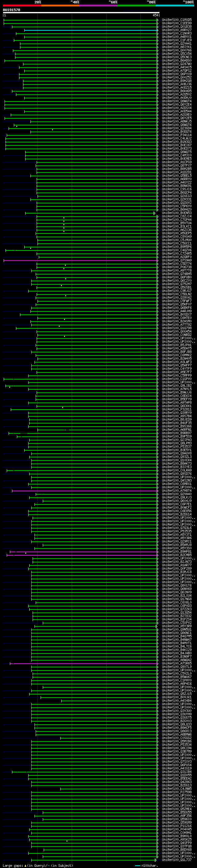Click the purple ~60% identity legend segment
The image size is (197, 868).
[x=98, y=6]
